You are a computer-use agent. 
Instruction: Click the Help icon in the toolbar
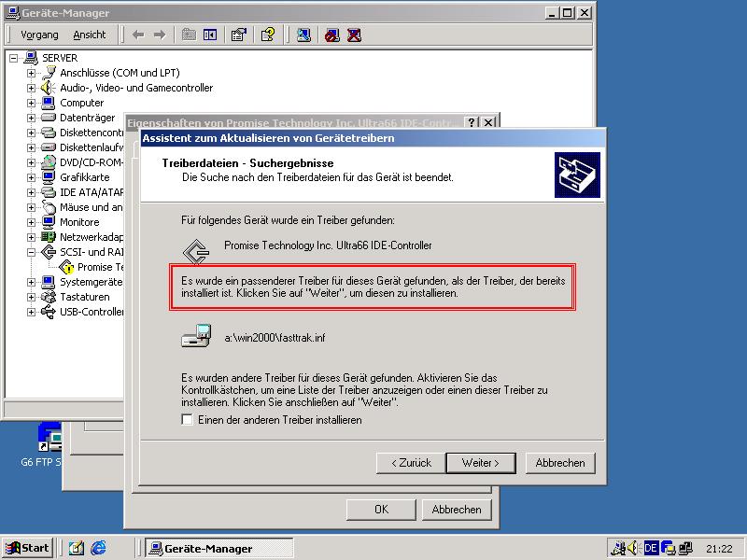268,35
